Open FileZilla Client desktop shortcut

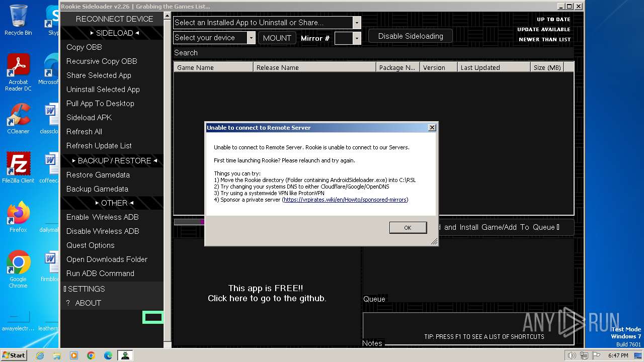(18, 168)
